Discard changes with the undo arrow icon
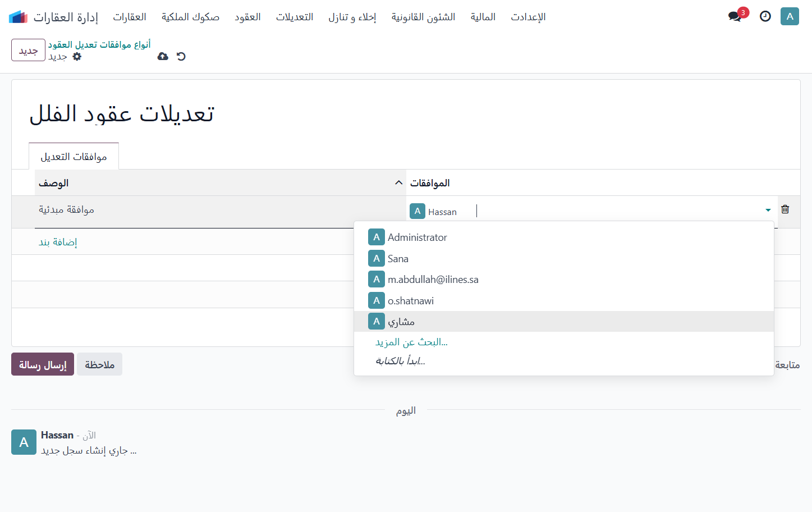 point(181,56)
